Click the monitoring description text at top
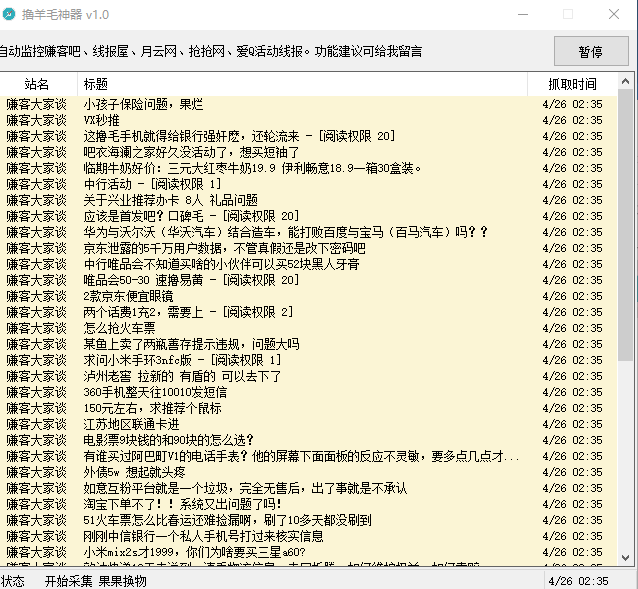Viewport: 638px width, 589px height. [210, 51]
